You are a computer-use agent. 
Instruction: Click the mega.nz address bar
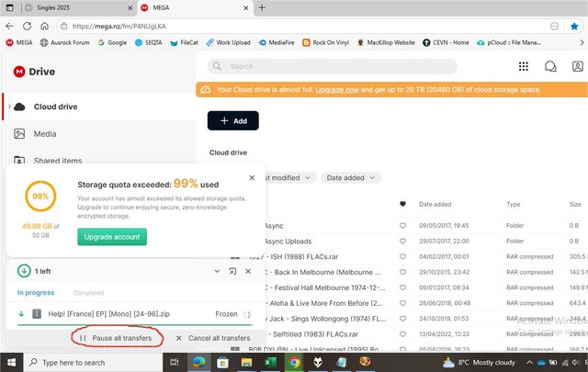point(300,26)
